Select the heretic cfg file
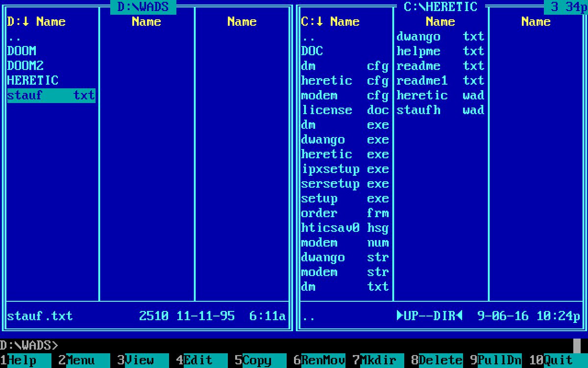The width and height of the screenshot is (588, 368). 345,80
